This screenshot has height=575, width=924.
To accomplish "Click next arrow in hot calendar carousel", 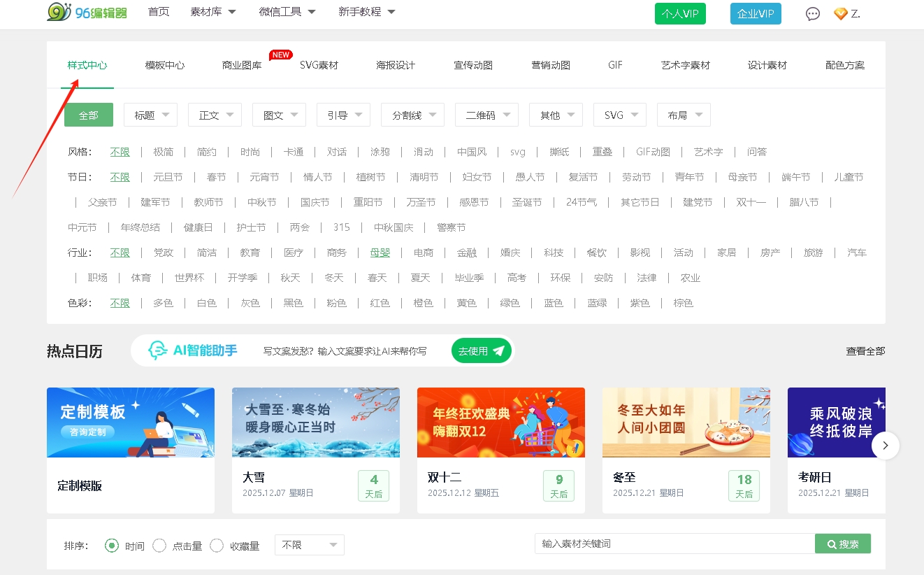I will (x=886, y=446).
